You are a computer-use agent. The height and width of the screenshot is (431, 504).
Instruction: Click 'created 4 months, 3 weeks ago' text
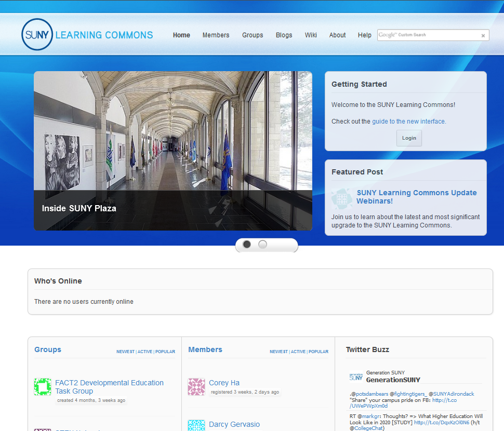91,400
